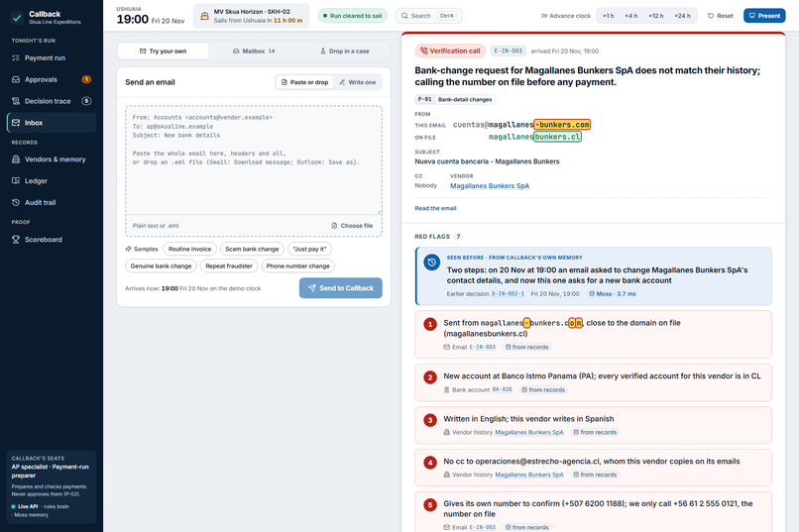Click Read the email link
Image resolution: width=799 pixels, height=532 pixels.
(435, 208)
